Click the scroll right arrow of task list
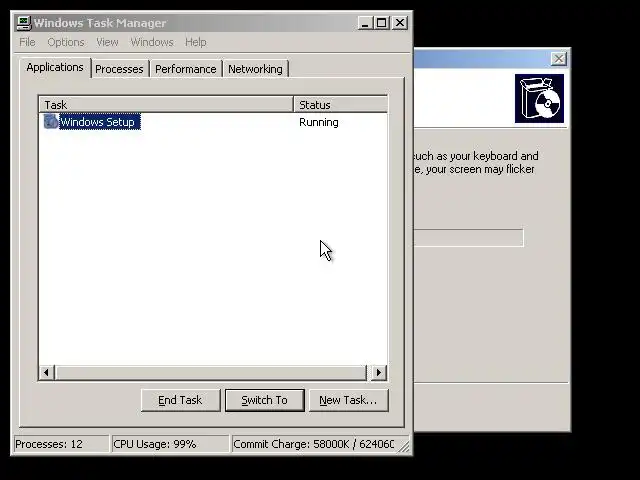This screenshot has width=640, height=480. click(x=379, y=372)
